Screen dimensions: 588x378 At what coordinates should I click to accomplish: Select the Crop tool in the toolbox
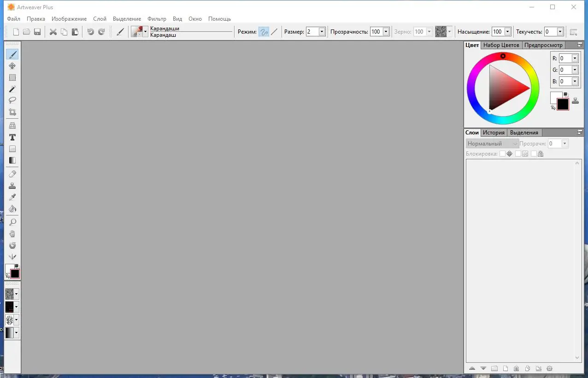tap(12, 112)
